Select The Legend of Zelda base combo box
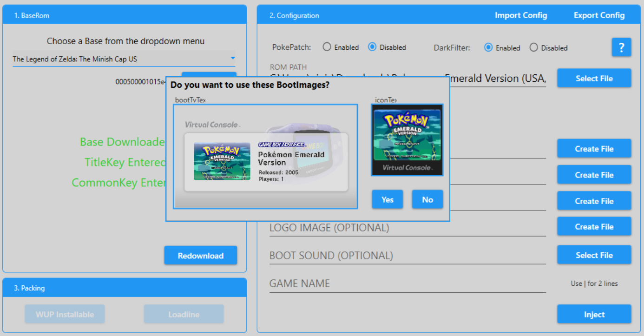Screen dimensions: 644x336 121,59
